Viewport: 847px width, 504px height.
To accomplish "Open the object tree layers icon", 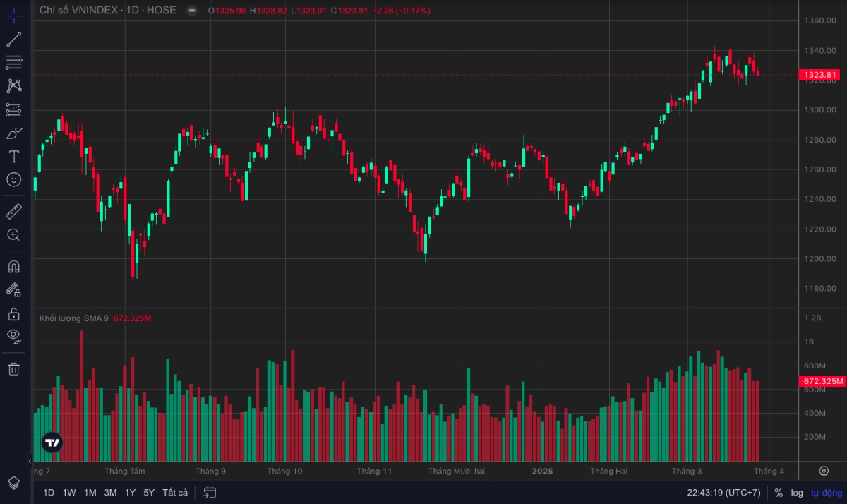I will [x=14, y=483].
